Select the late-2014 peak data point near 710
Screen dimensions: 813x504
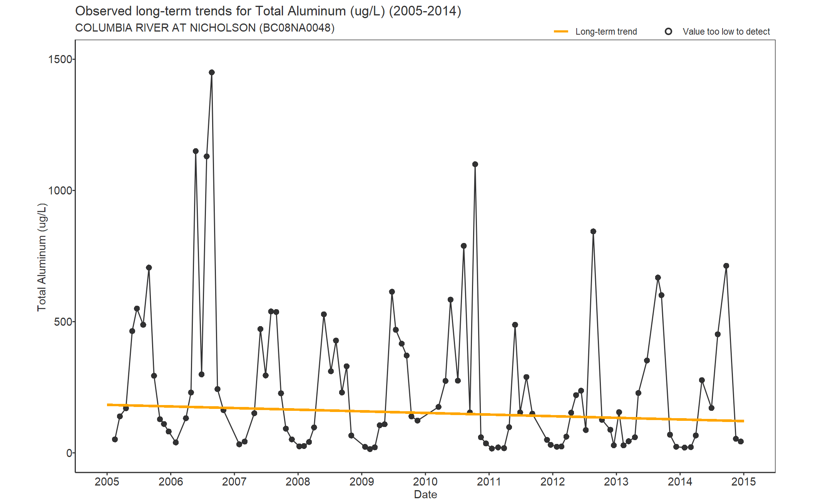726,266
